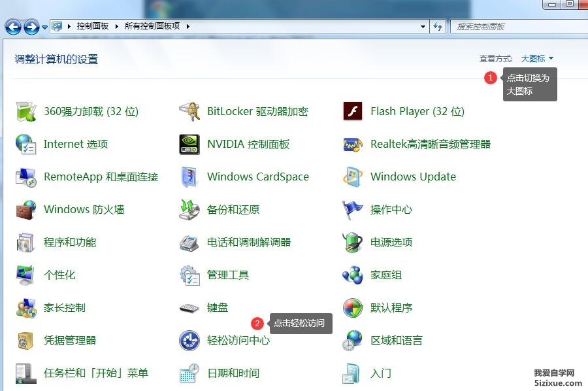
Task: Open the 家长控制 icon
Action: pos(26,308)
